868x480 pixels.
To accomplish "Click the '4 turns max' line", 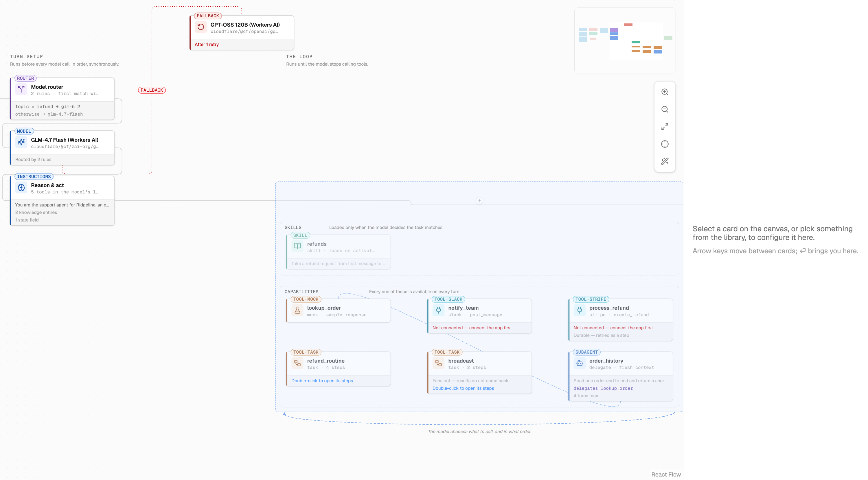I will [586, 396].
